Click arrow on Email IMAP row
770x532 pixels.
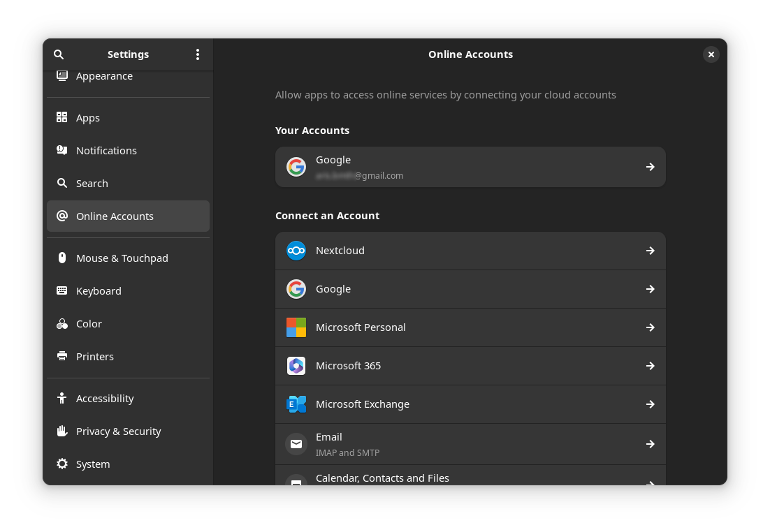point(651,444)
